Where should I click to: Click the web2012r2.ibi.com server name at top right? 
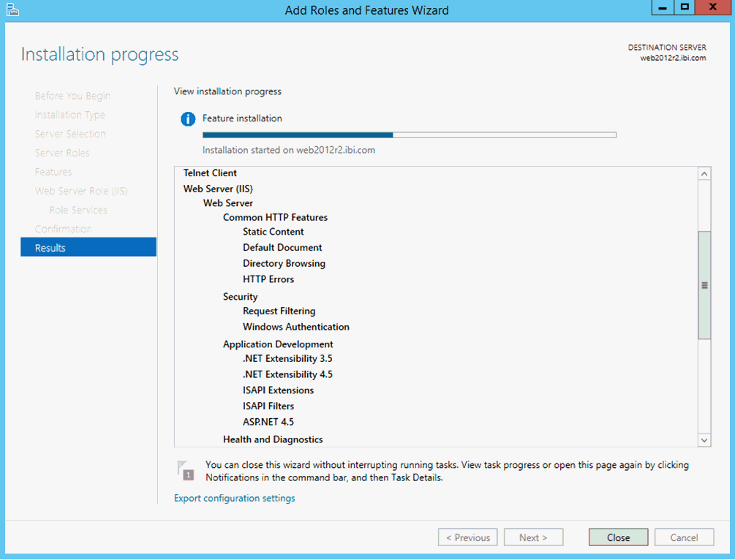point(673,58)
